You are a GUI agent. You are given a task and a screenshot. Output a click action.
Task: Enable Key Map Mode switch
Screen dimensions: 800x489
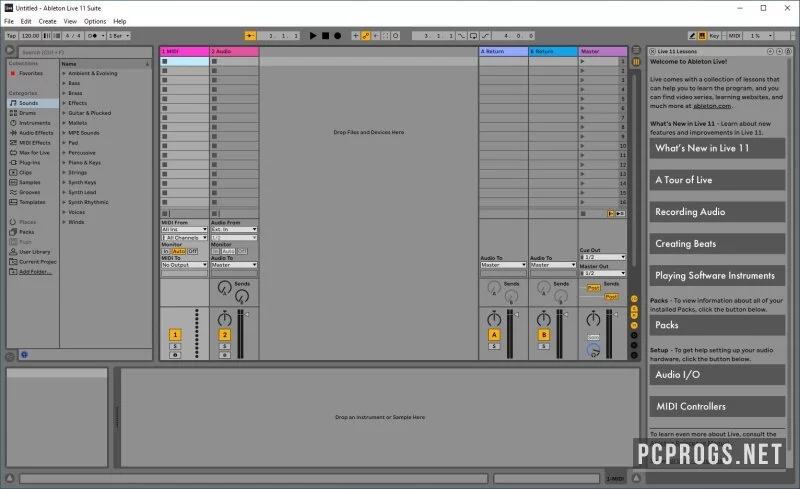coord(714,36)
